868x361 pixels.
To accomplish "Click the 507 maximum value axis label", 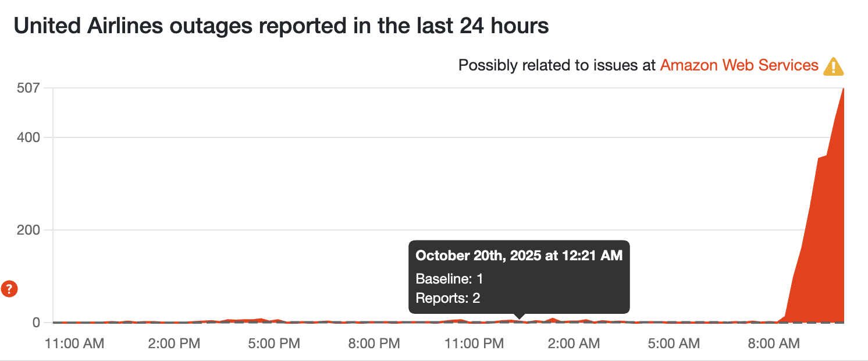I will pos(28,88).
